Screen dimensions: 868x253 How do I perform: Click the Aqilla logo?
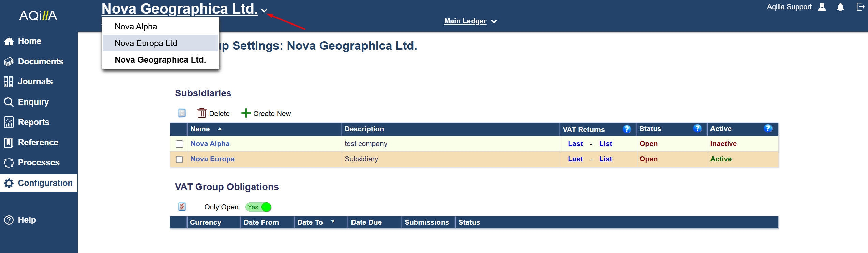(38, 15)
